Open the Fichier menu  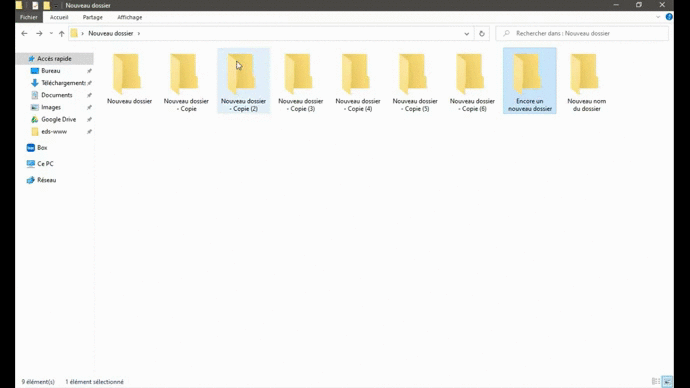29,17
